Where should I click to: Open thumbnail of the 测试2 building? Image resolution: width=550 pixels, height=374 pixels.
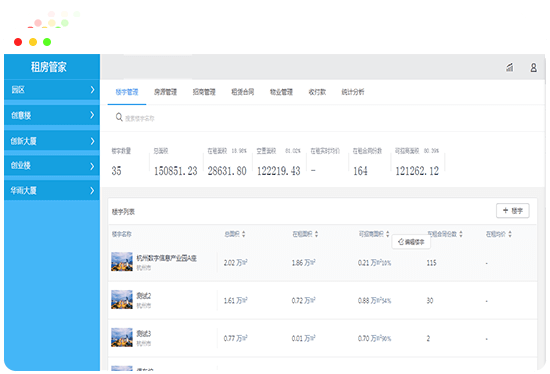[x=122, y=299]
